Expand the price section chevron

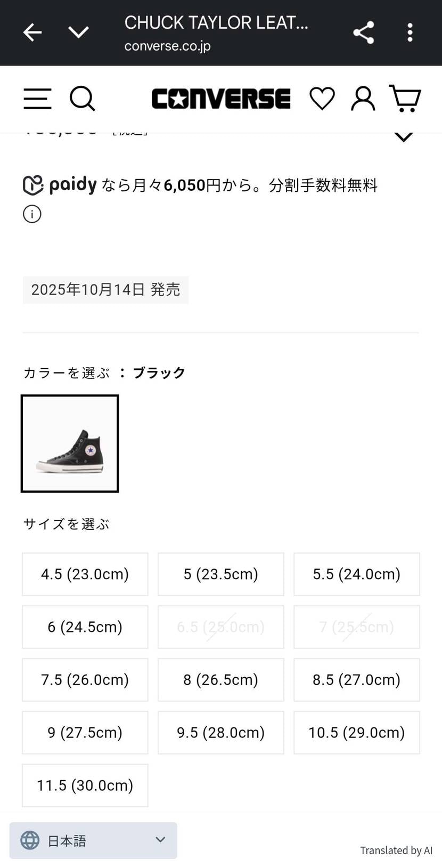pyautogui.click(x=404, y=136)
